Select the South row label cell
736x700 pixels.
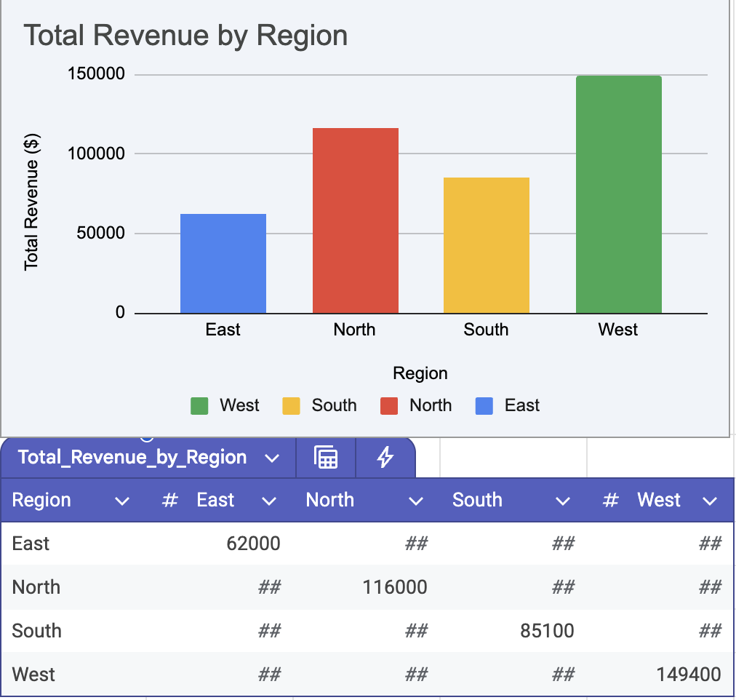tap(74, 631)
